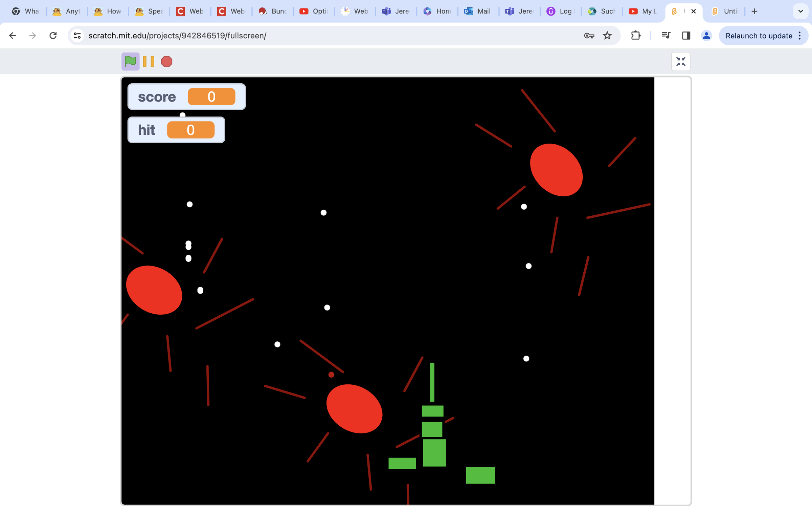Screen dimensions: 812x508
Task: Select the Mail pinned tab
Action: pos(477,11)
